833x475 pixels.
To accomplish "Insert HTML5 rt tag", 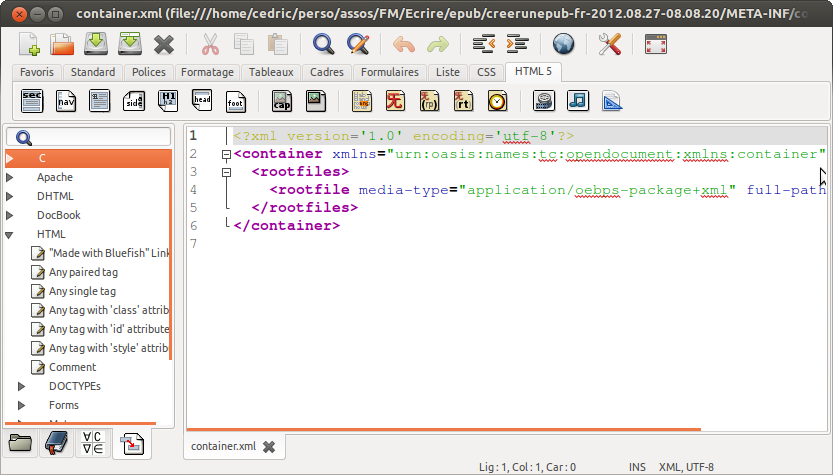I will (x=463, y=101).
